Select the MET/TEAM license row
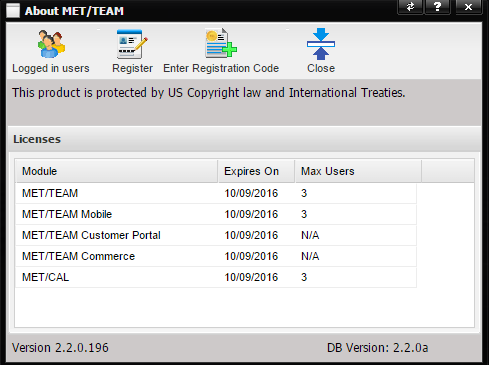 216,193
